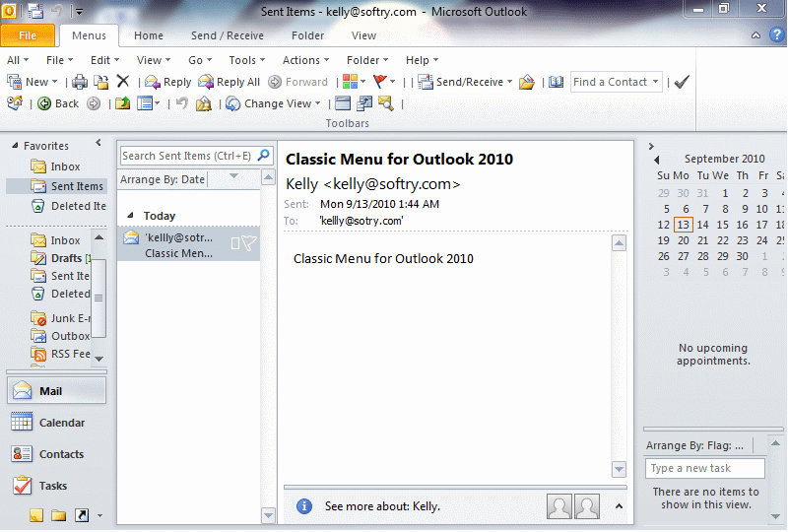Open the Shortcuts icon at navigation bottom

[x=82, y=515]
